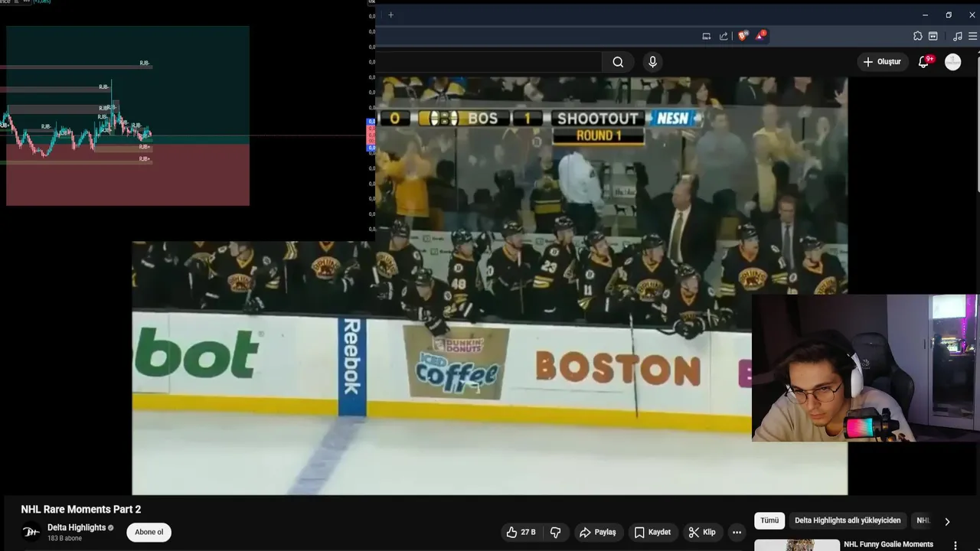980x551 pixels.
Task: Click the Paylaş share button
Action: pos(598,532)
